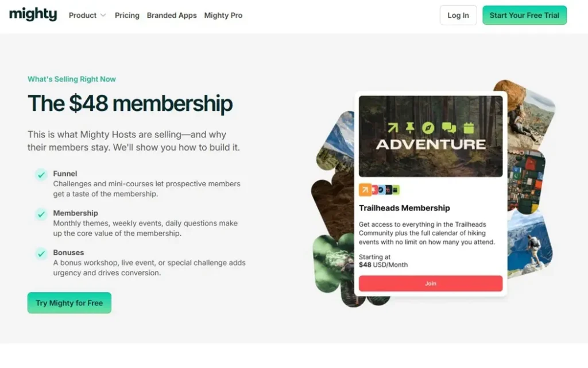This screenshot has width=588, height=368.
Task: Click the Mighty logo
Action: tap(33, 14)
